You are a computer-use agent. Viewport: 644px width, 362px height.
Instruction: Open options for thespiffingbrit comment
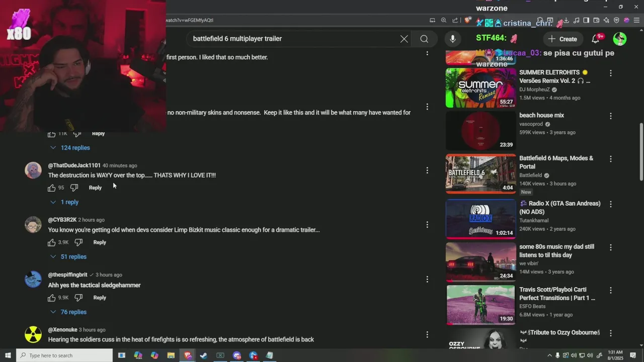427,279
